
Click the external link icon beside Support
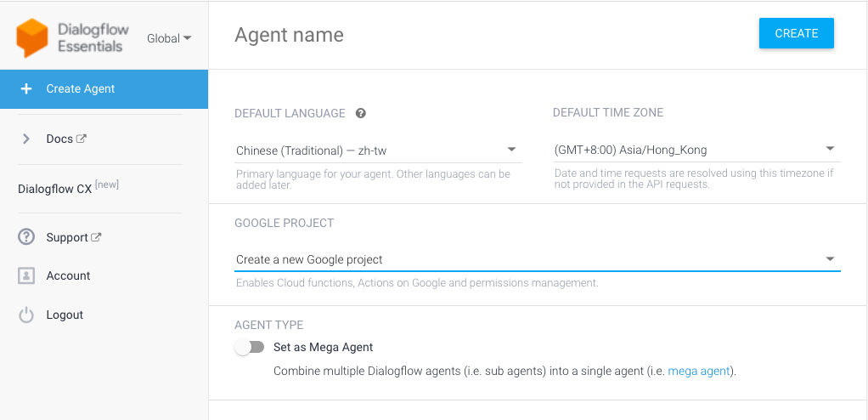click(x=96, y=237)
